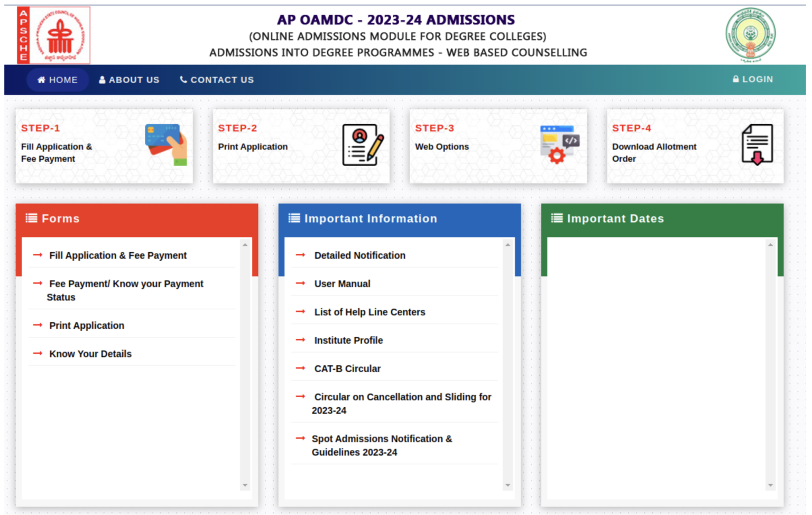The image size is (812, 515).
Task: Switch to the ABOUT US menu item
Action: 134,79
